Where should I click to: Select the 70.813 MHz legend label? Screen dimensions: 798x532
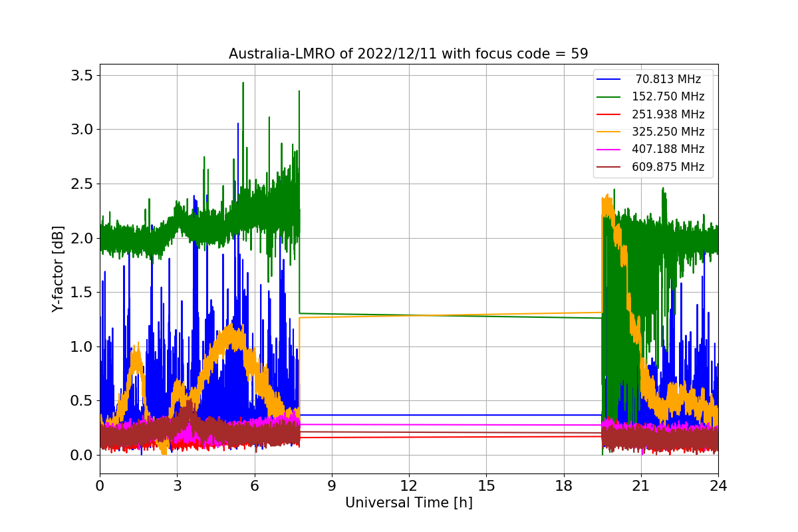coord(668,79)
